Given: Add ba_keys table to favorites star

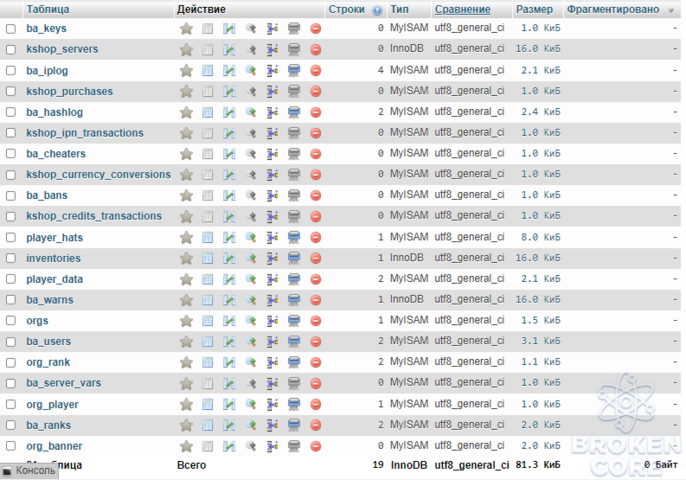Looking at the screenshot, I should [x=186, y=29].
